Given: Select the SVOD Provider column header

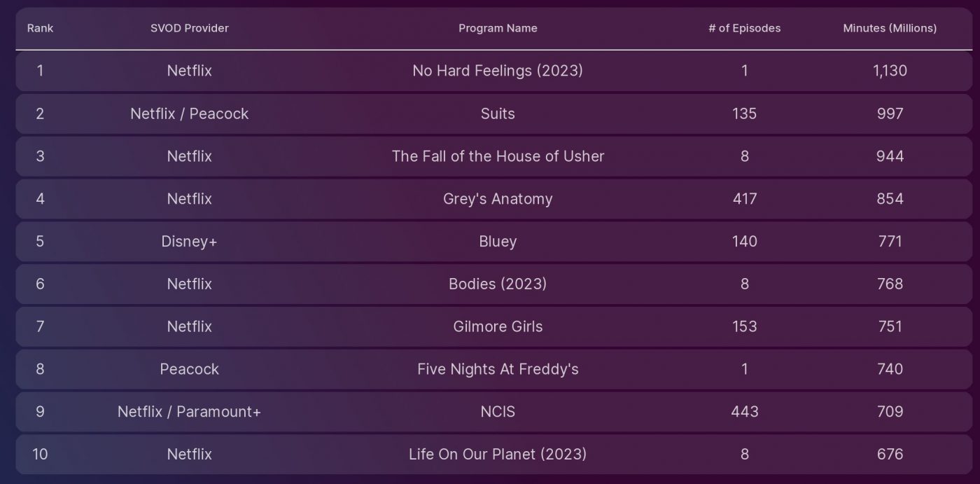Looking at the screenshot, I should [190, 29].
